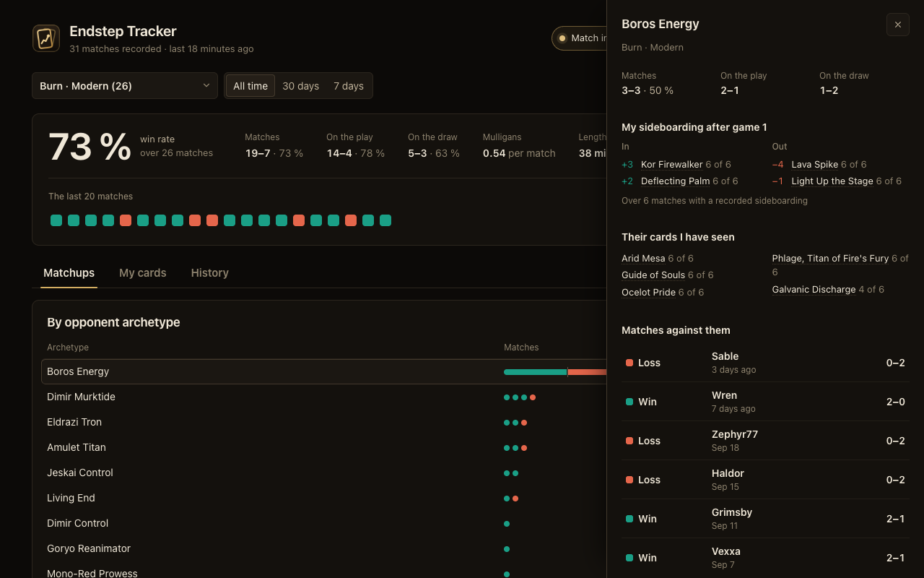Image resolution: width=924 pixels, height=578 pixels.
Task: Close the Boros Energy detail panel
Action: [898, 25]
